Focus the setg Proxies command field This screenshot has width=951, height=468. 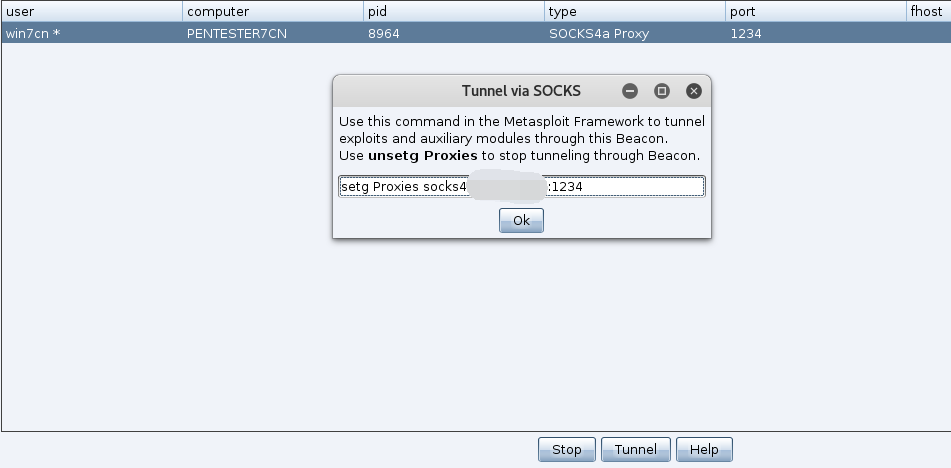coord(522,186)
